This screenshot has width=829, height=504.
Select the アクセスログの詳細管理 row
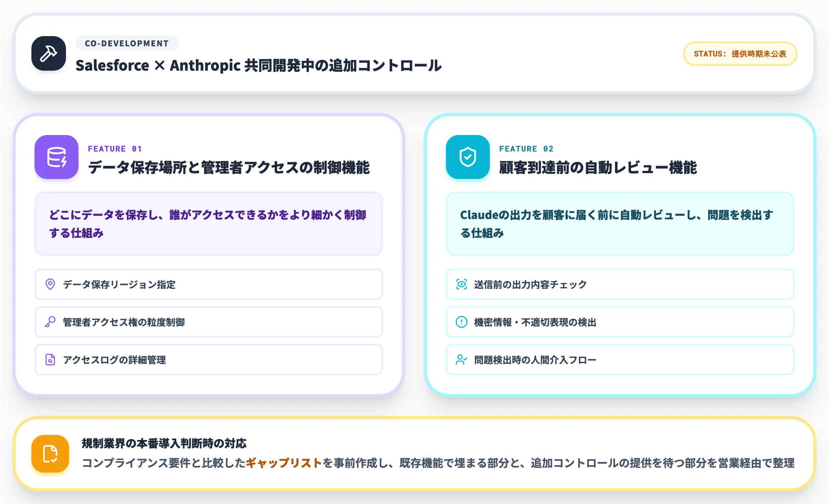(x=209, y=360)
